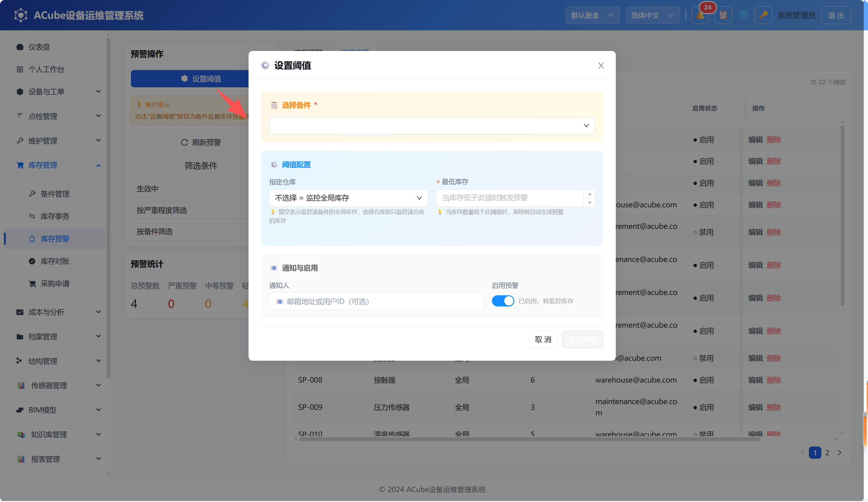Open 备件管理 submenu item

click(55, 194)
